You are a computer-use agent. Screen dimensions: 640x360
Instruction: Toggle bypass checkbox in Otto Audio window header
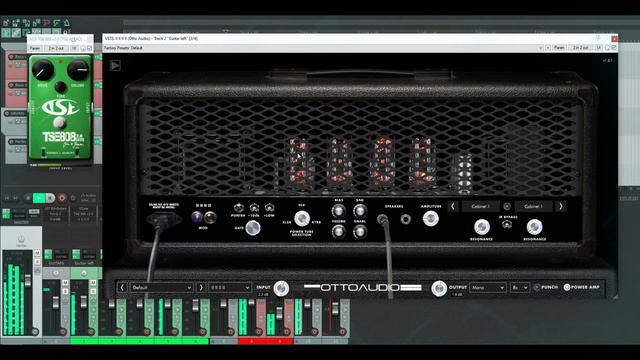tap(613, 48)
